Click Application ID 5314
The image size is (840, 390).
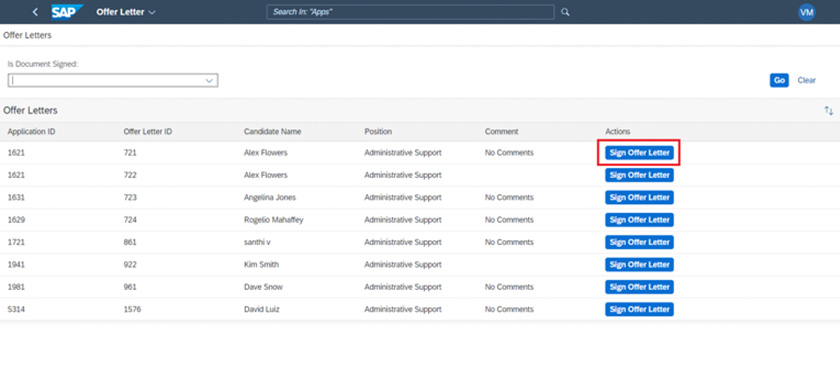16,309
